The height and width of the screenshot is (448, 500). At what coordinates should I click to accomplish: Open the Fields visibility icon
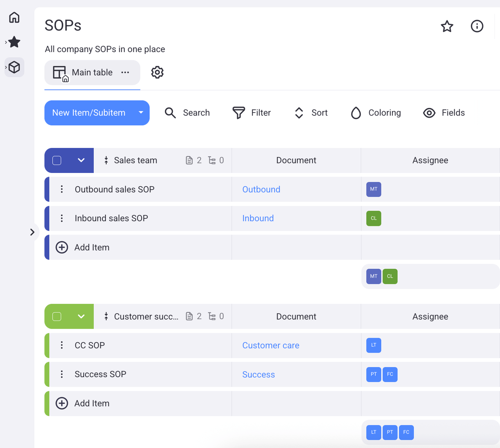429,113
